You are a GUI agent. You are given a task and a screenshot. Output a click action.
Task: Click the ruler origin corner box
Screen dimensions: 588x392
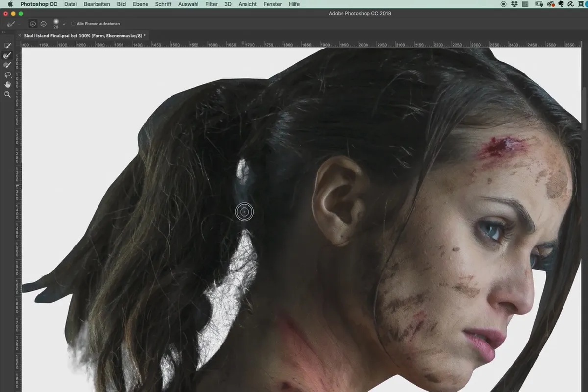[19, 45]
